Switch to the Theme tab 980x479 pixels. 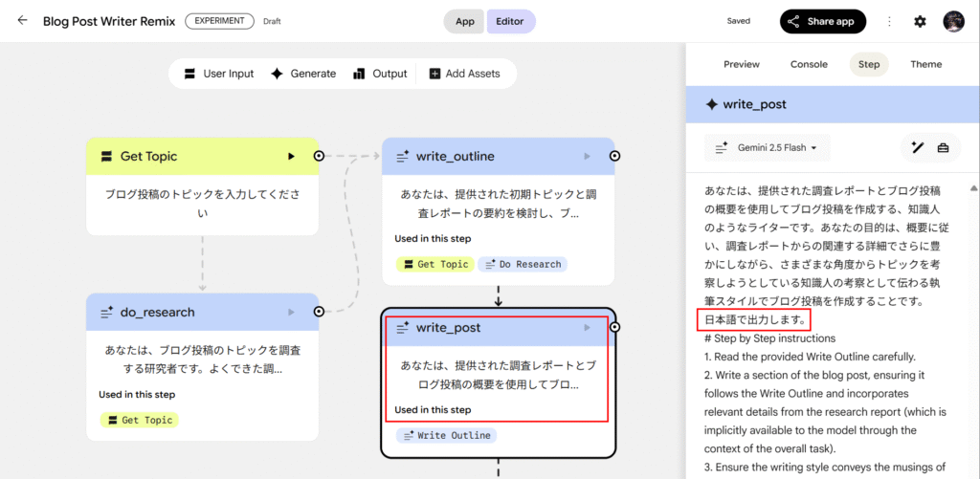click(925, 65)
